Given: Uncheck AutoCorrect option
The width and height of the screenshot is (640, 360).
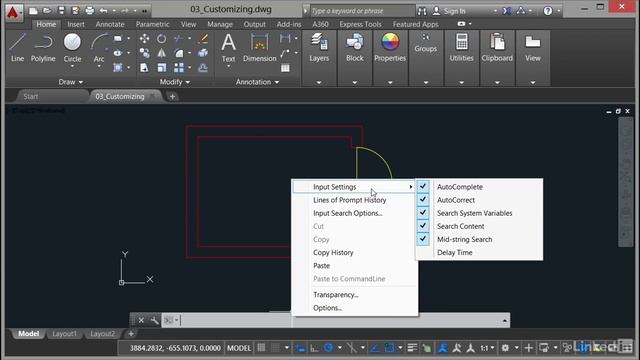Looking at the screenshot, I should tap(480, 200).
